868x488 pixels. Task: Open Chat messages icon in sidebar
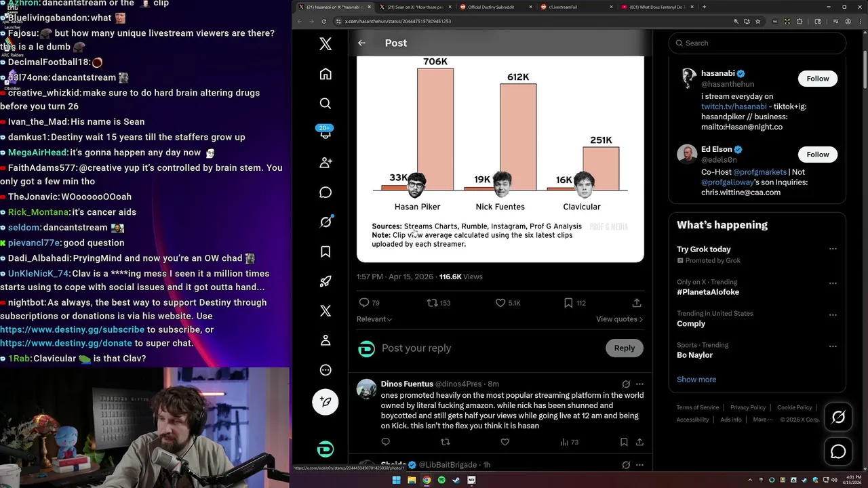tap(325, 192)
